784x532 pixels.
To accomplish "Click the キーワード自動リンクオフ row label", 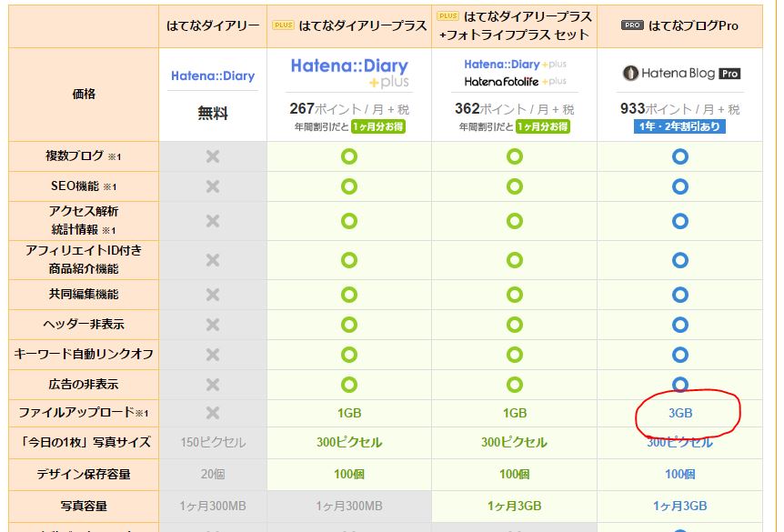I will 84,354.
